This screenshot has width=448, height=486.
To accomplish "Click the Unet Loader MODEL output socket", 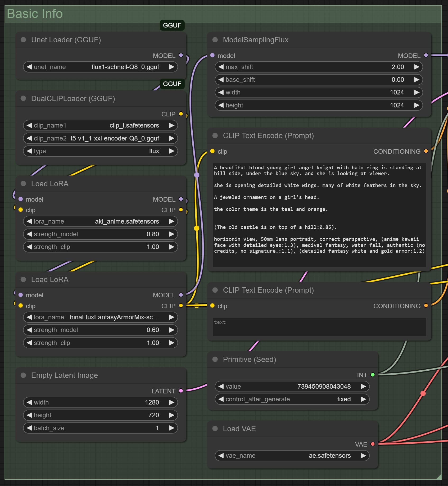I will [181, 55].
